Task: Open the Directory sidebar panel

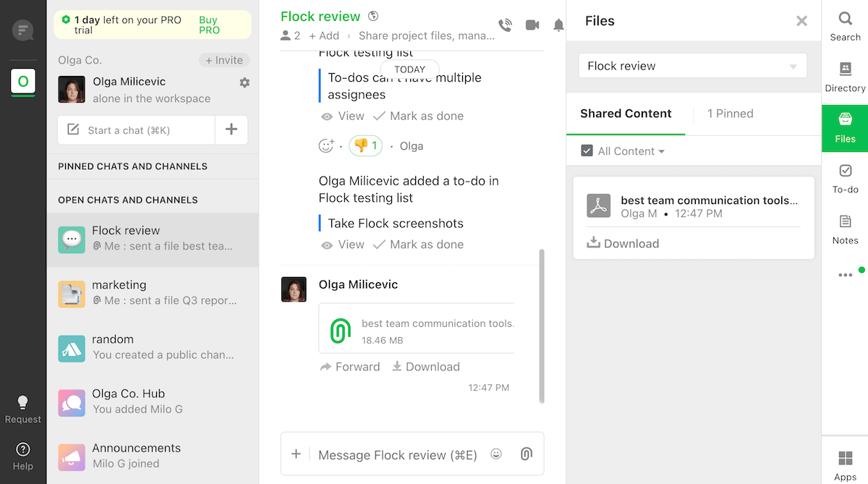Action: click(845, 77)
